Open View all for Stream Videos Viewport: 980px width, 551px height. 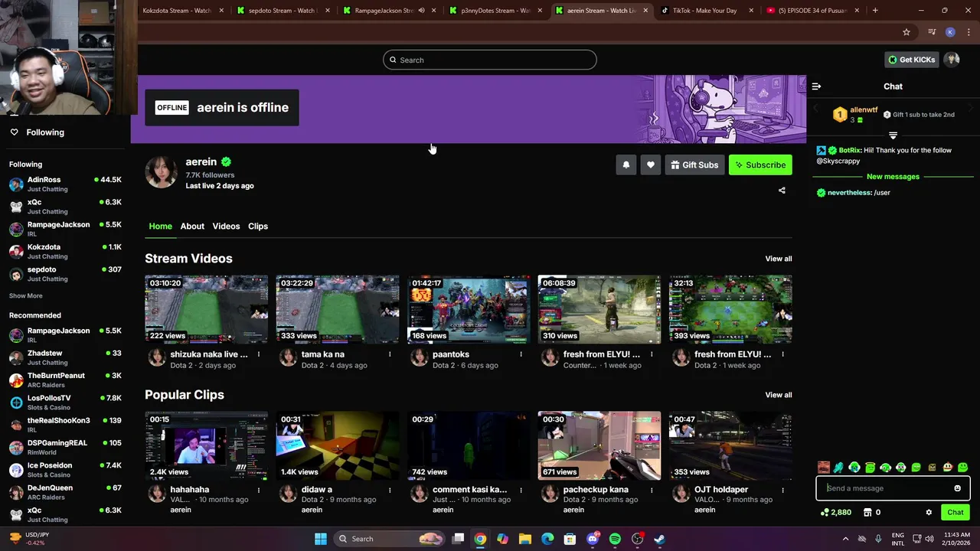tap(779, 259)
